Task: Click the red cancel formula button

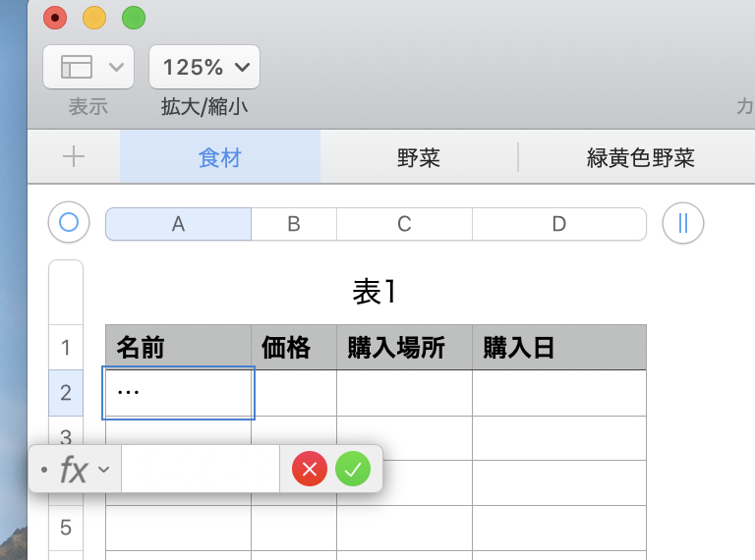Action: (x=310, y=470)
